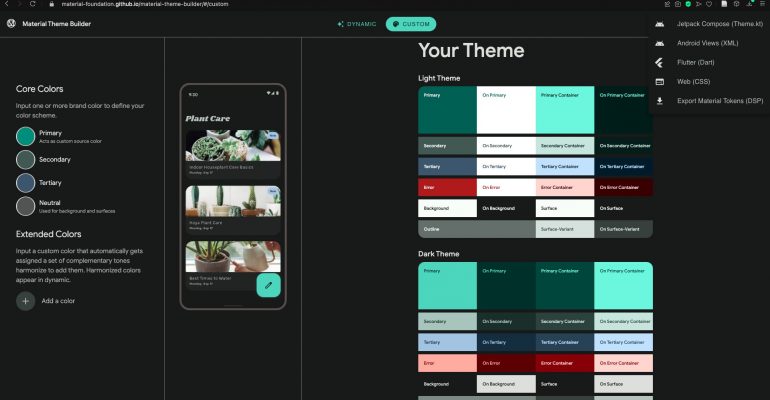The image size is (770, 400).
Task: Click the heart bookmark icon
Action: 709,4
